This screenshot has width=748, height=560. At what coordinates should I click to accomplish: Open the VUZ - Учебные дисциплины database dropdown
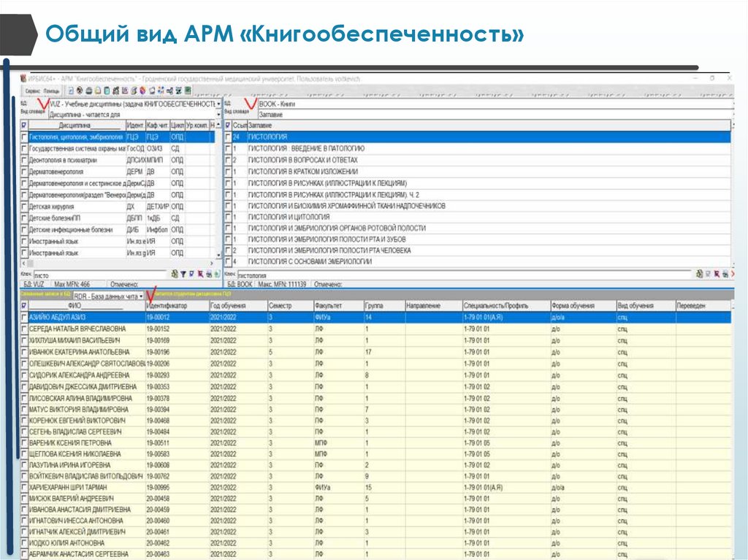coord(218,104)
